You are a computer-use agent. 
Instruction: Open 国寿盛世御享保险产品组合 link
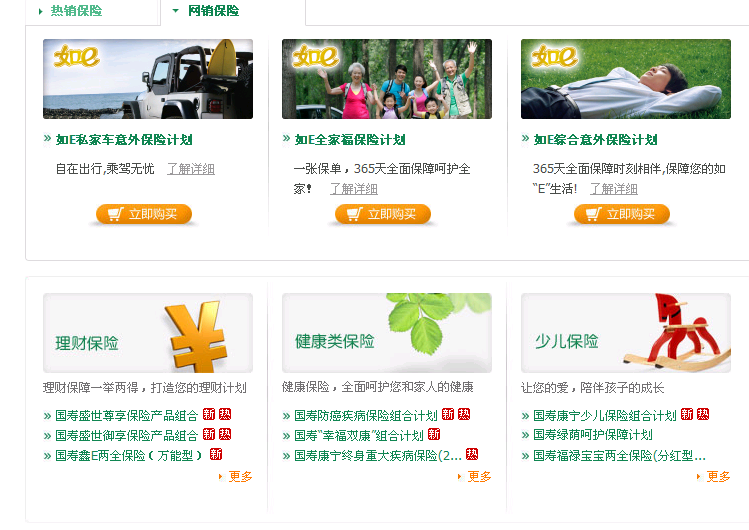tap(127, 435)
